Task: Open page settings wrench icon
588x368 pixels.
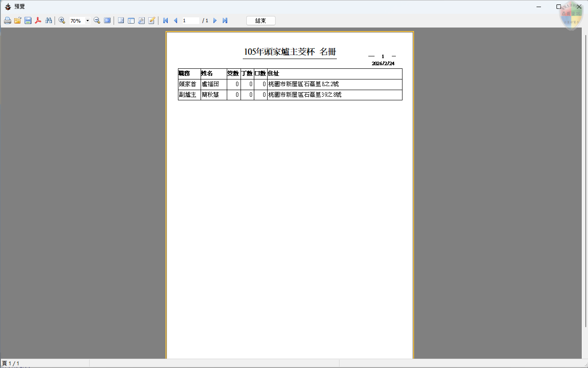Action: point(141,20)
